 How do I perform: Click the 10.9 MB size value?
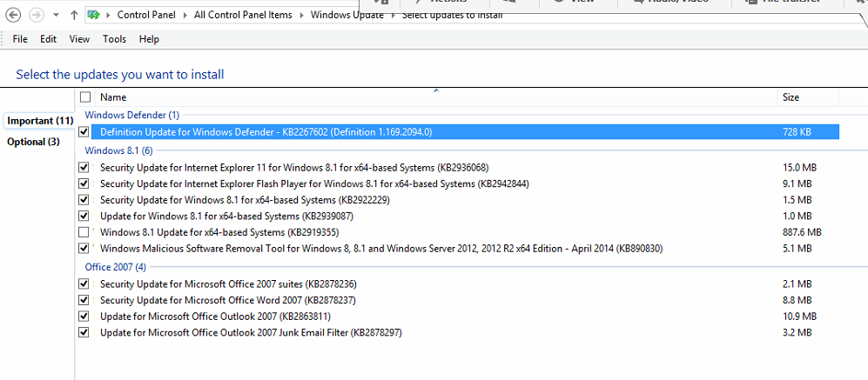(x=799, y=317)
